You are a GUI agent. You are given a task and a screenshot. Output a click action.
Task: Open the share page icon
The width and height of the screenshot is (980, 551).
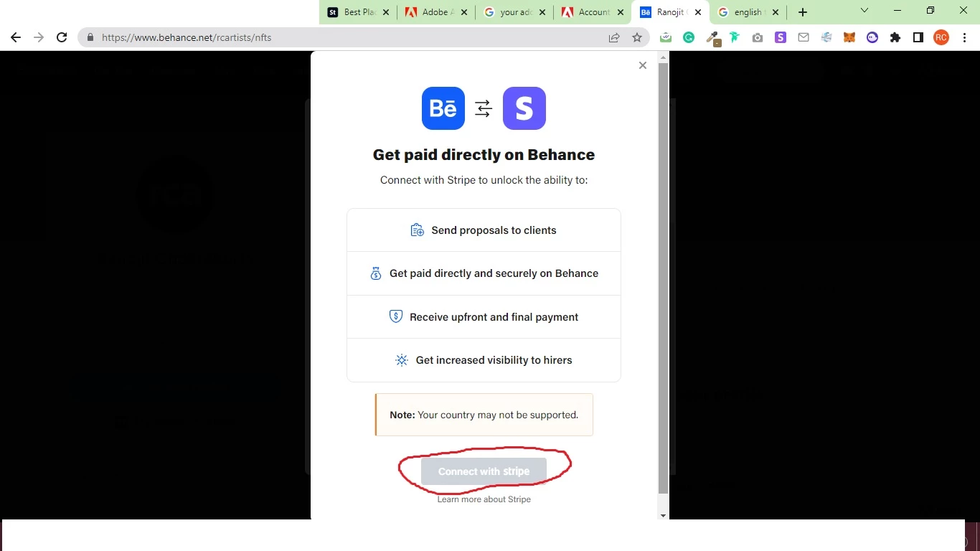pos(614,37)
